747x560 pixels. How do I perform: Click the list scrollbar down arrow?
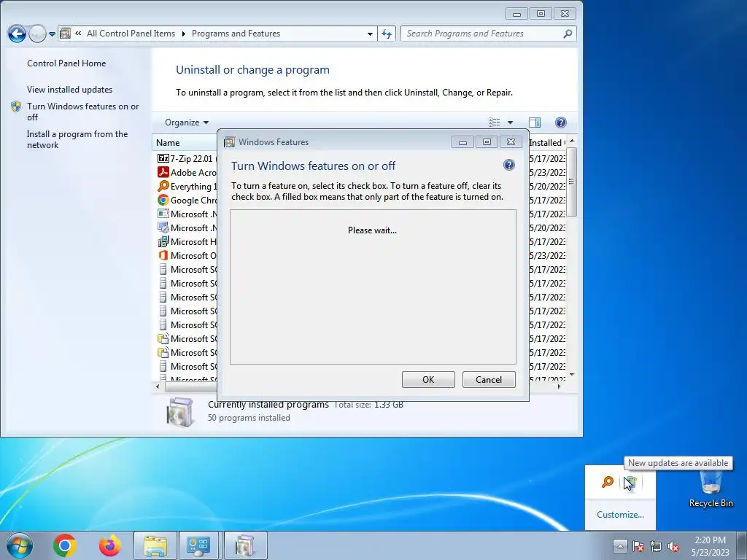(572, 376)
